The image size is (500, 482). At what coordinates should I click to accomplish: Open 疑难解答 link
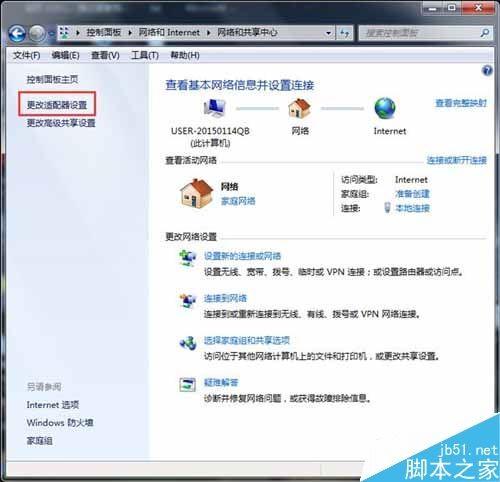(x=221, y=382)
